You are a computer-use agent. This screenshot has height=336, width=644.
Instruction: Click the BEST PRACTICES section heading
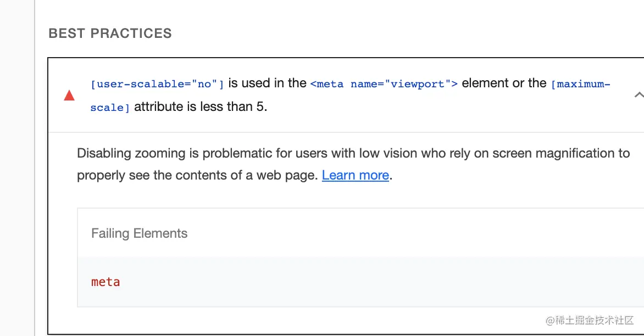coord(110,33)
